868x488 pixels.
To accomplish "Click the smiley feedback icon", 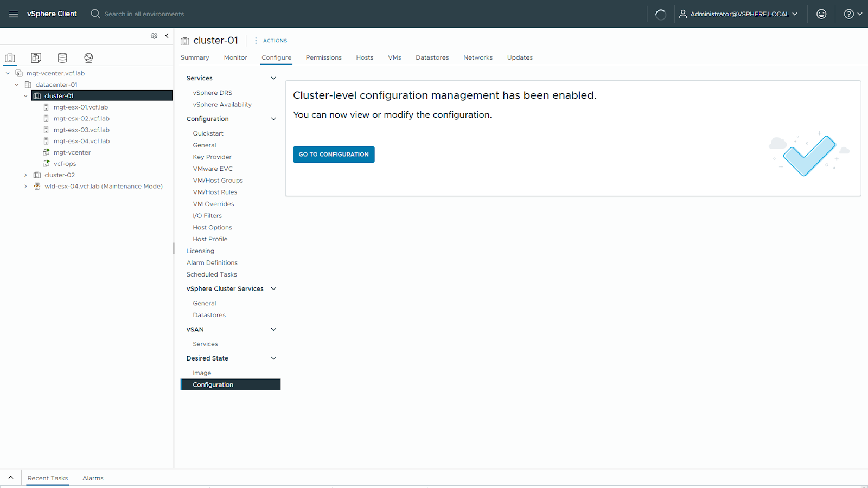I will pyautogui.click(x=821, y=14).
